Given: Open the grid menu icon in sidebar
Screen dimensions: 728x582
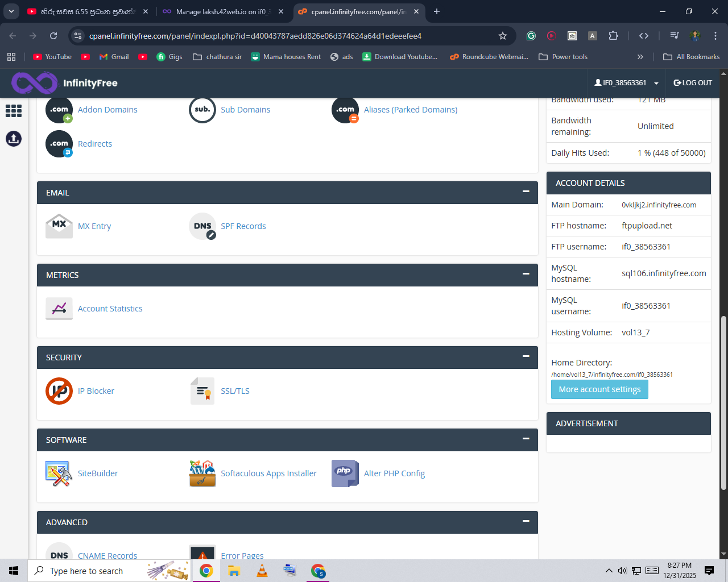Looking at the screenshot, I should [14, 111].
